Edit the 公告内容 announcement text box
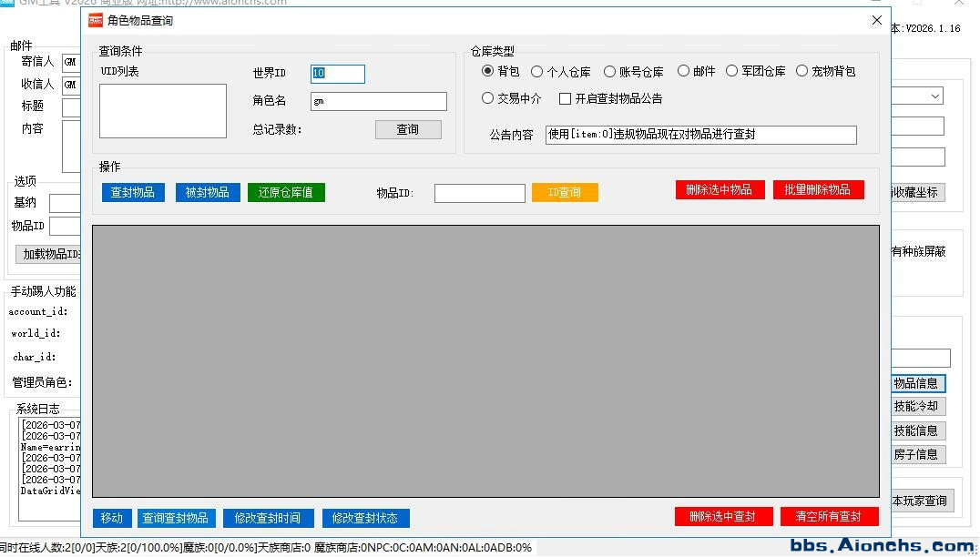The height and width of the screenshot is (557, 980). click(x=700, y=135)
